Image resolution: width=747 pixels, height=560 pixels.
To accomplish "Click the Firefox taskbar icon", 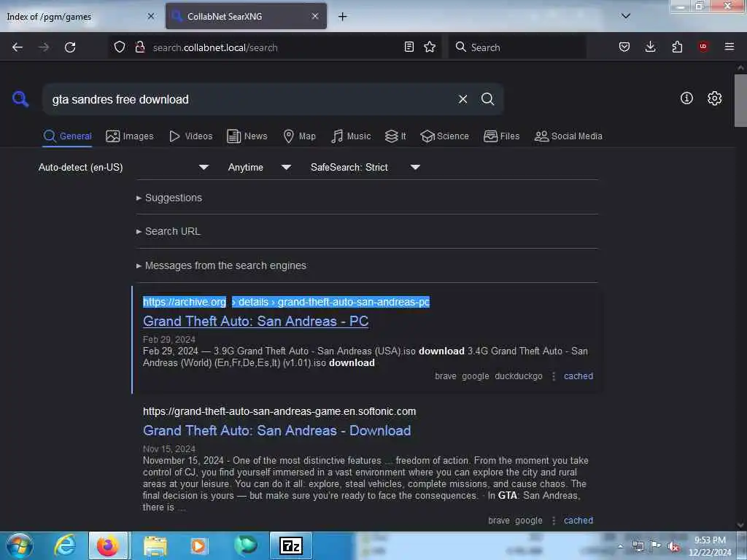I will 108,545.
